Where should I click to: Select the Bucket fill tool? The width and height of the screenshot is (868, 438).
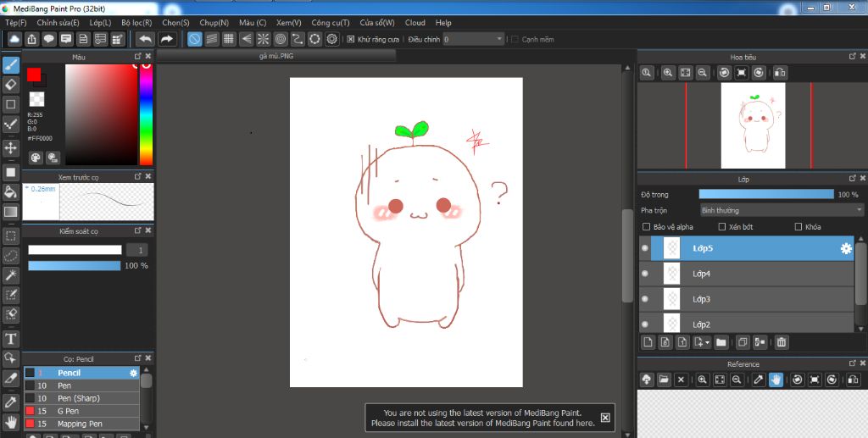click(x=11, y=192)
